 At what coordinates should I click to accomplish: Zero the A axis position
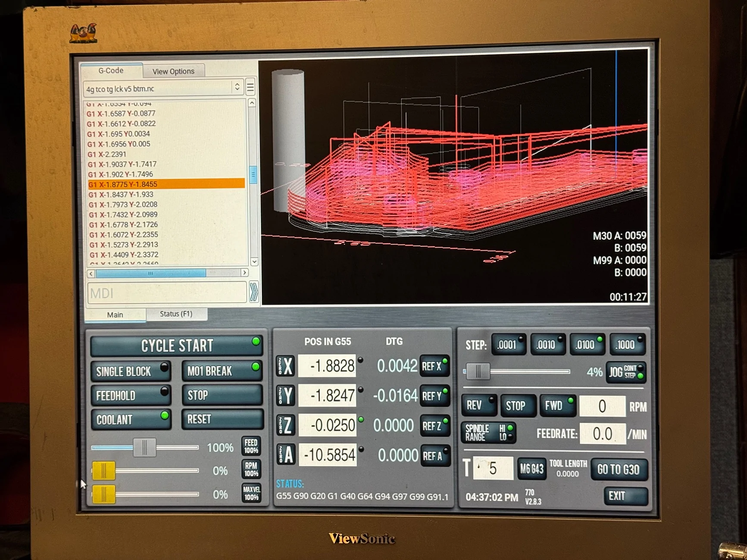tap(286, 455)
